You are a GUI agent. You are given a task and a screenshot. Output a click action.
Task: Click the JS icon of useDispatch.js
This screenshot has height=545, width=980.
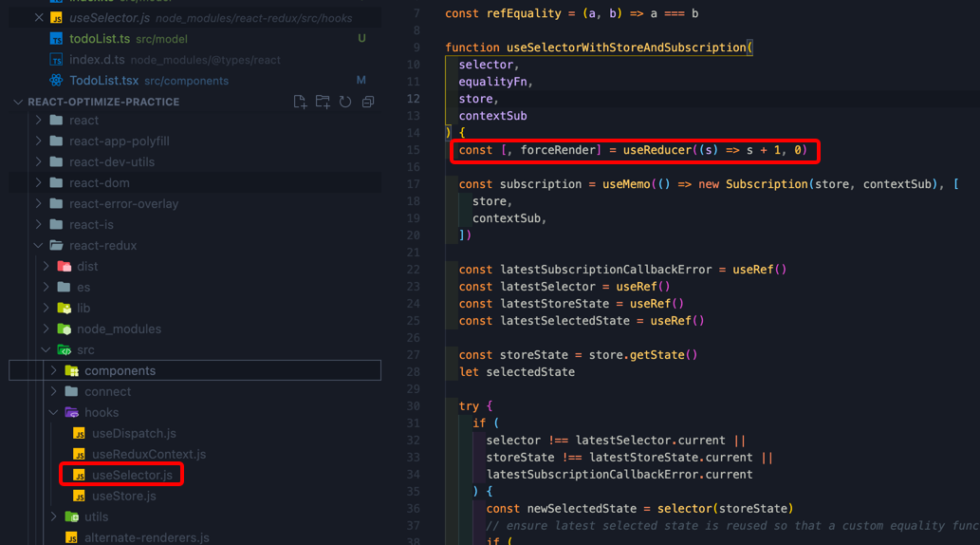coord(79,433)
